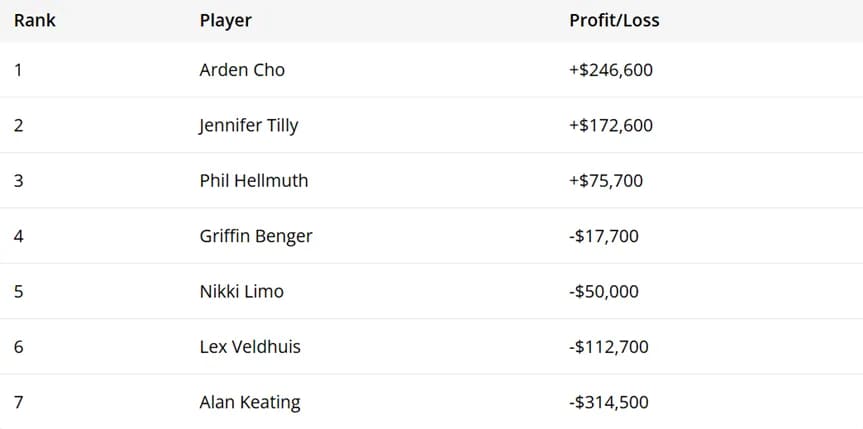863x429 pixels.
Task: Click the +$246,600 profit value
Action: (611, 70)
